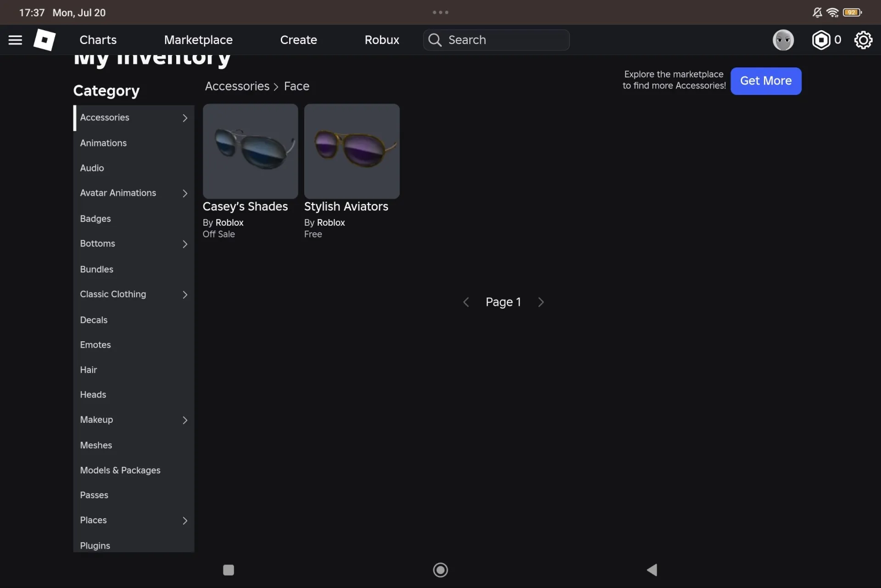Viewport: 881px width, 588px height.
Task: Open the Robux tab
Action: coord(382,40)
